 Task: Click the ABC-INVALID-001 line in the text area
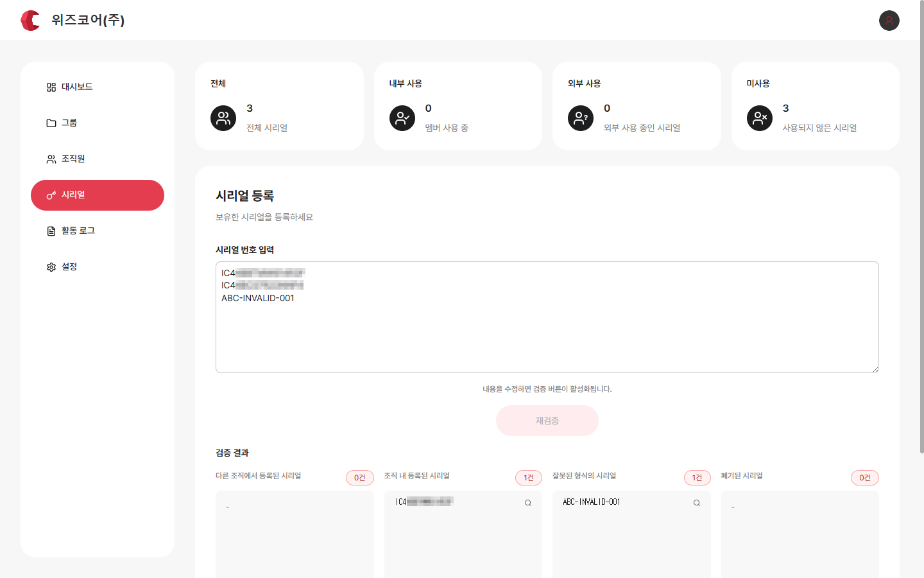point(258,298)
